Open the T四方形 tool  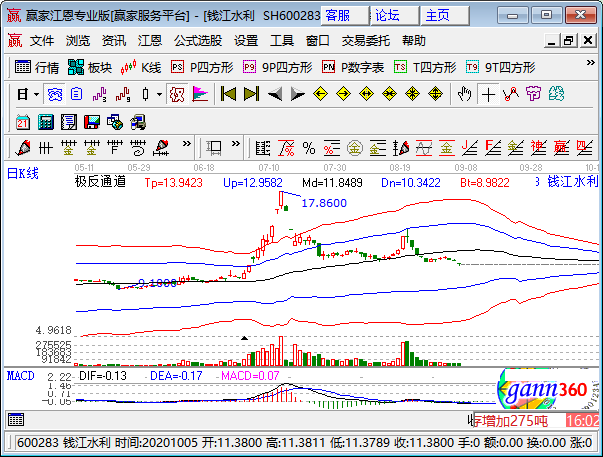[x=425, y=67]
